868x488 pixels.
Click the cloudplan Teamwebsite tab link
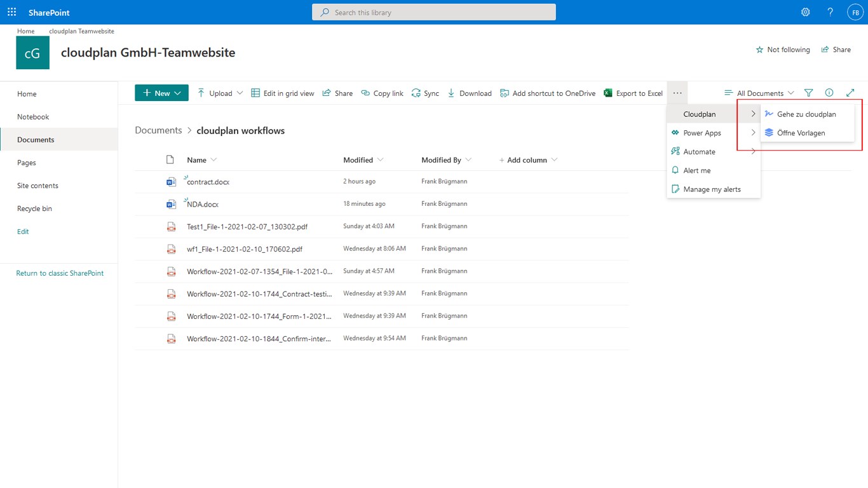[x=81, y=31]
